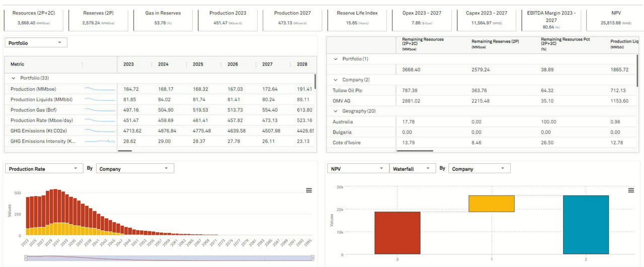Collapse the Company (2) group
644x267 pixels.
(336, 80)
